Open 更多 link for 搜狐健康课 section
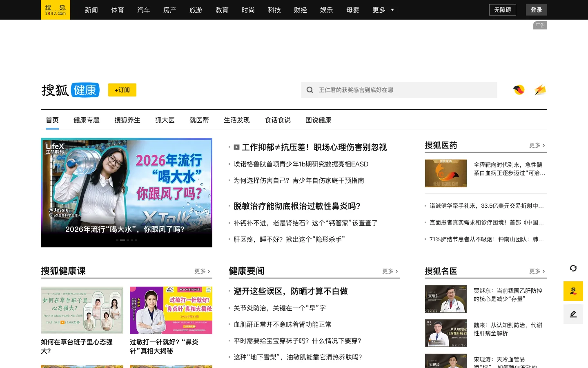This screenshot has width=588, height=368. point(202,271)
